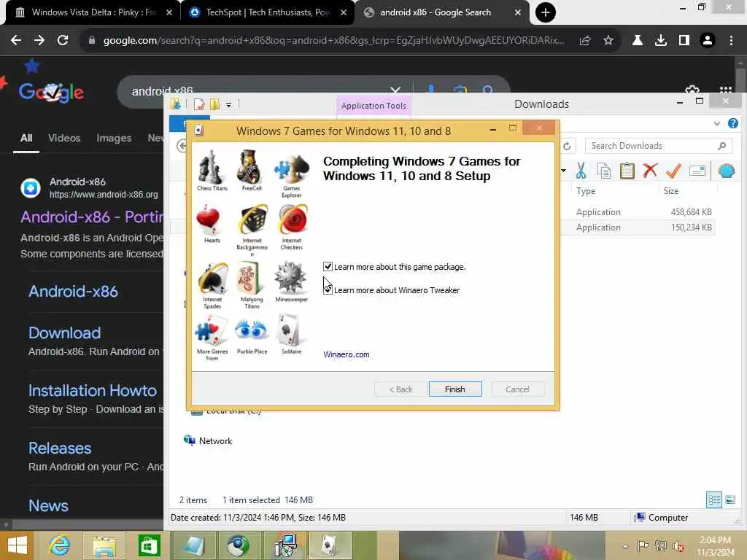Open Chrome profile avatar

click(708, 41)
